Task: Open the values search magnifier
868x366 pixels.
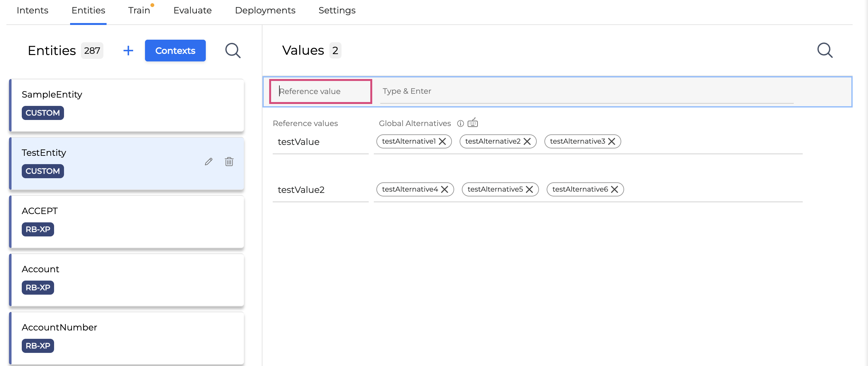Action: point(824,51)
